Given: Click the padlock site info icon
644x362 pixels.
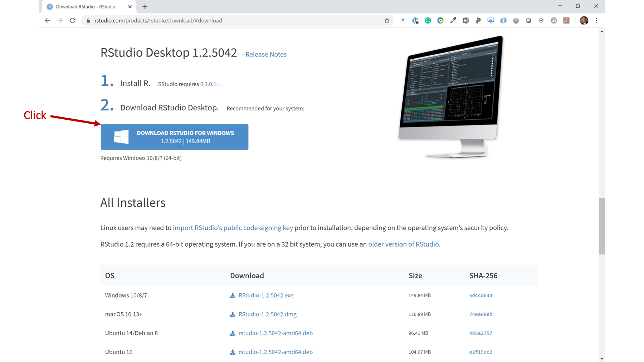Looking at the screenshot, I should click(x=88, y=21).
